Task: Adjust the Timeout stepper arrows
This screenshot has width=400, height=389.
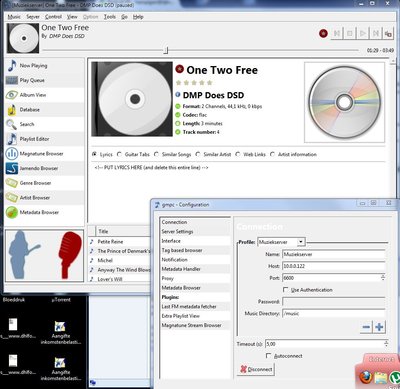Action: pyautogui.click(x=386, y=344)
